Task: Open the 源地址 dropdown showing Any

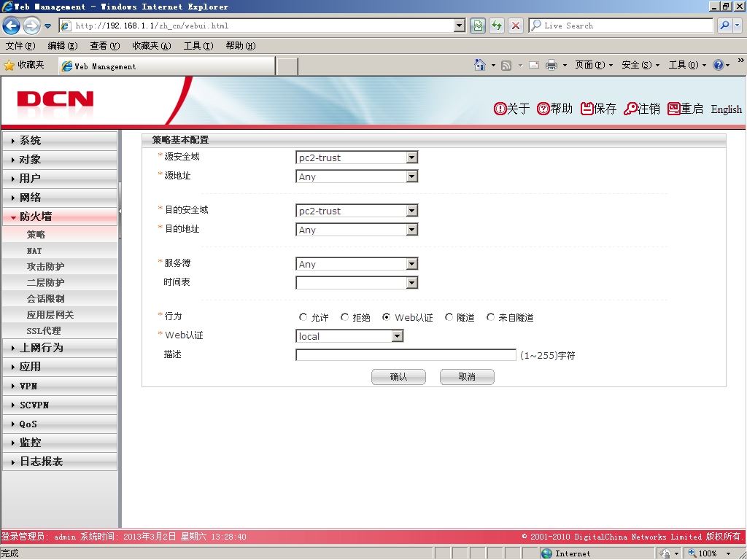Action: point(357,176)
